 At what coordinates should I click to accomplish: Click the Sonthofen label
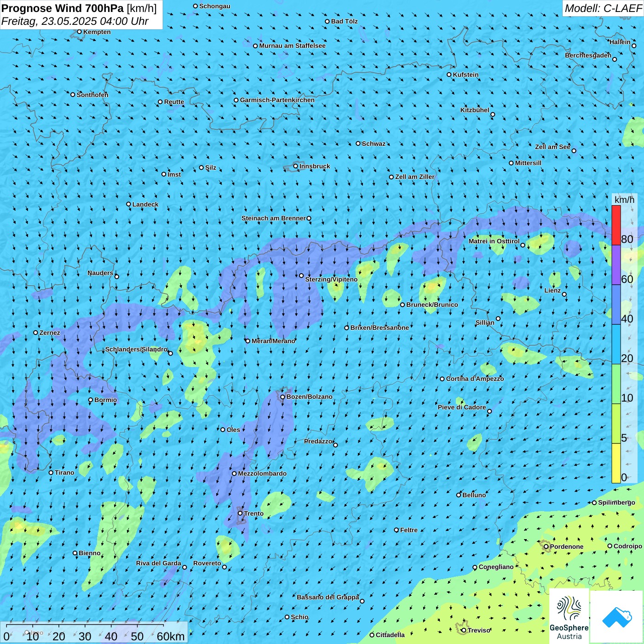tap(92, 95)
